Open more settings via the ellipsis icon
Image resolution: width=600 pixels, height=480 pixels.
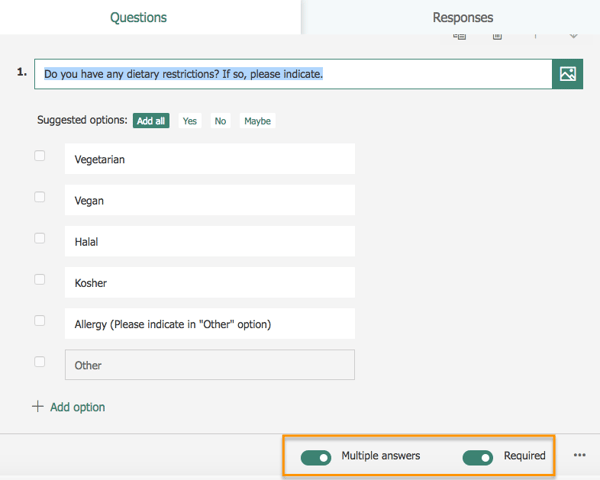pyautogui.click(x=579, y=455)
